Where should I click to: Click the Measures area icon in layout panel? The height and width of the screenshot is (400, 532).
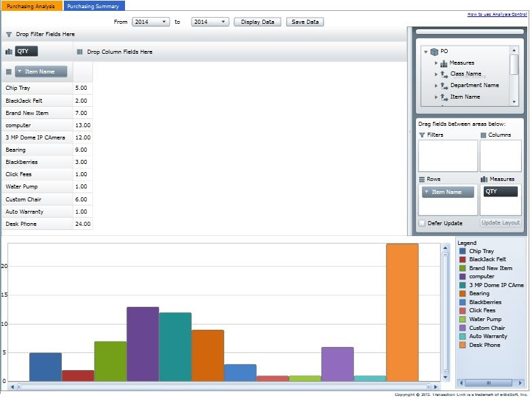point(484,179)
